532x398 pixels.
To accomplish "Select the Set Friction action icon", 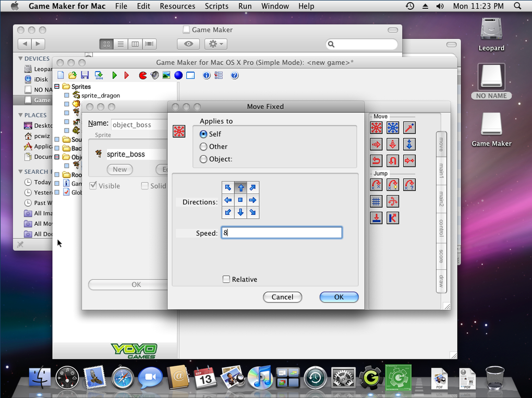I will pos(409,161).
